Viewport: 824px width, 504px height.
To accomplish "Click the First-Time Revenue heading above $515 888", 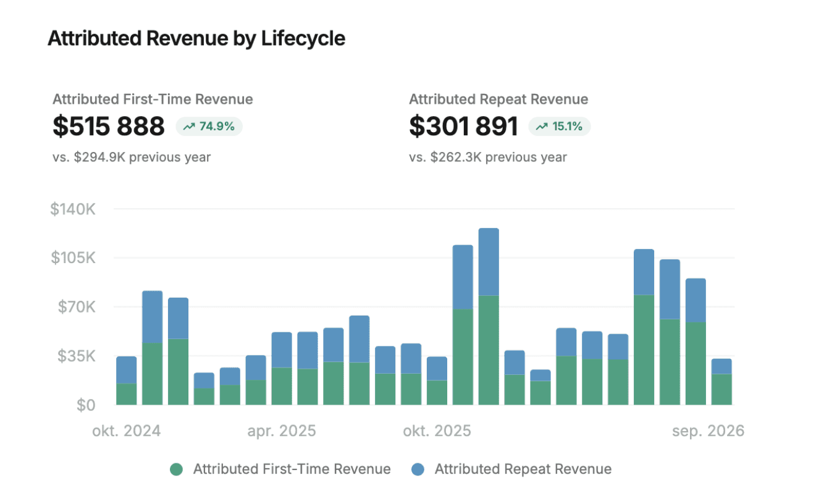I will 153,99.
